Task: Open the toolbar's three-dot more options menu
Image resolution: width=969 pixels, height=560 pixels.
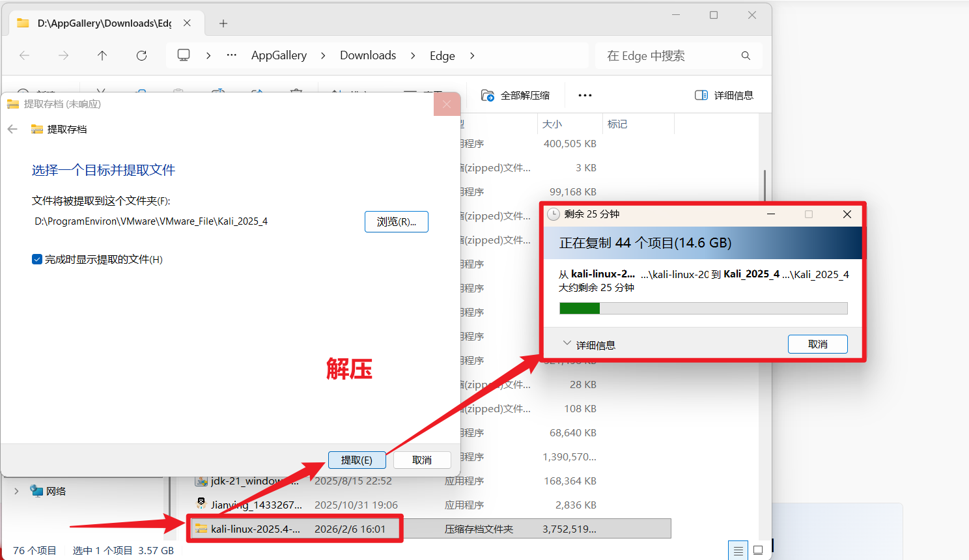Action: click(585, 96)
